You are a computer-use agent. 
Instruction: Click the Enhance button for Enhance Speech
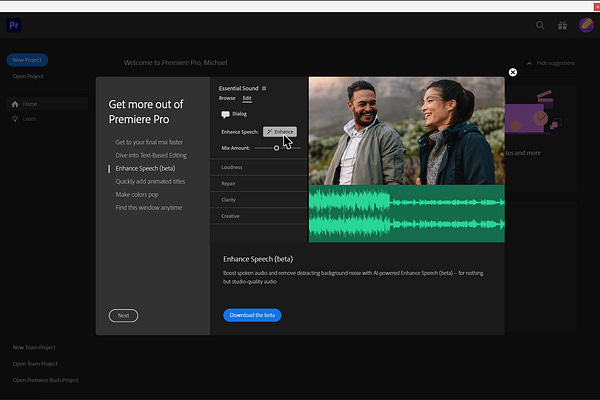pos(280,132)
